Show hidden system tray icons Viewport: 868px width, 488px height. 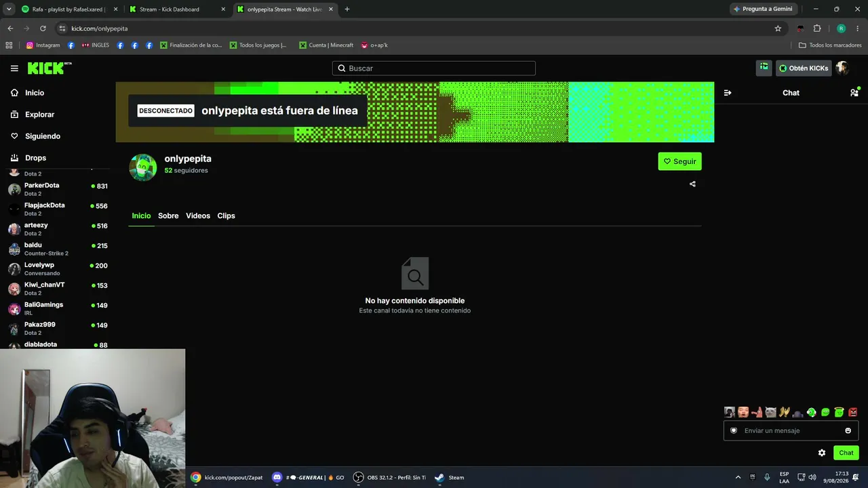coord(738,477)
